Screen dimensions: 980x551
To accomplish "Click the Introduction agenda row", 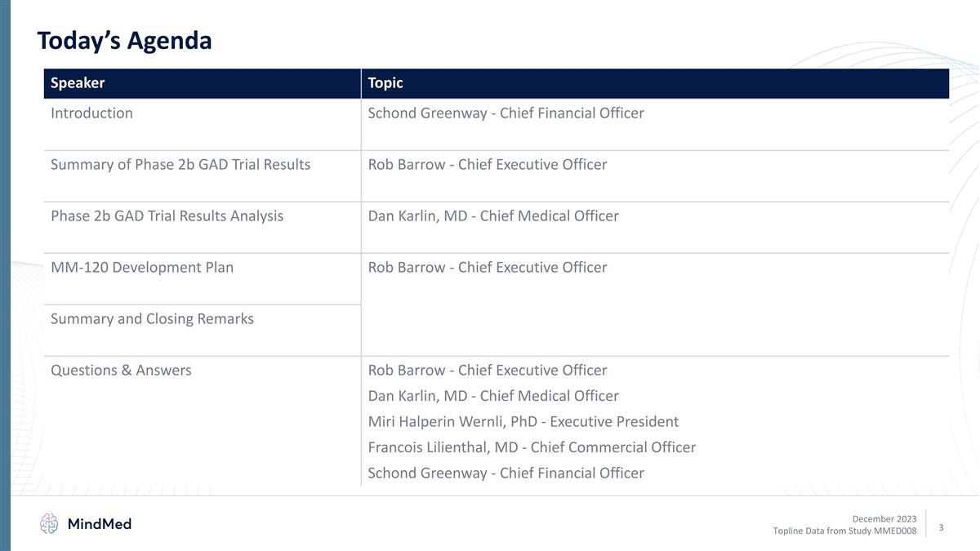I will click(x=91, y=113).
